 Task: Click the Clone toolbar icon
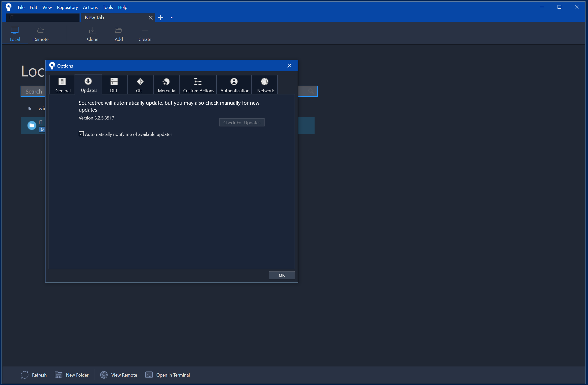92,34
